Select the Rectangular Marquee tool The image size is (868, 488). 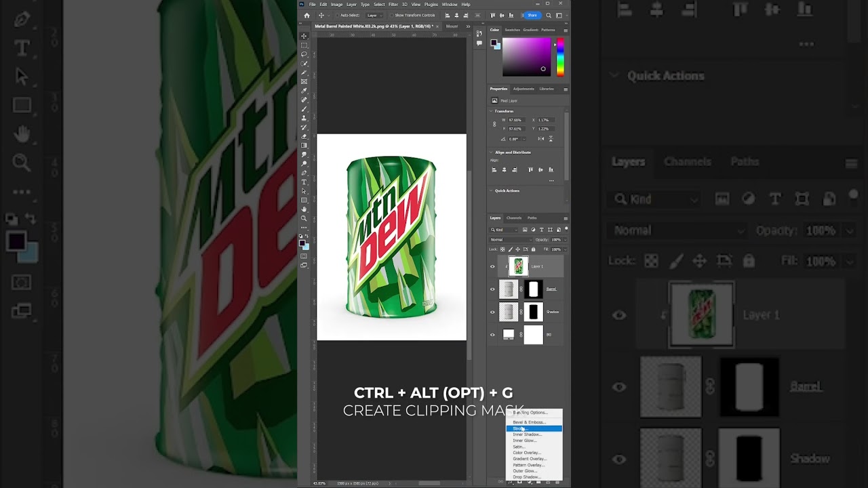(x=304, y=45)
